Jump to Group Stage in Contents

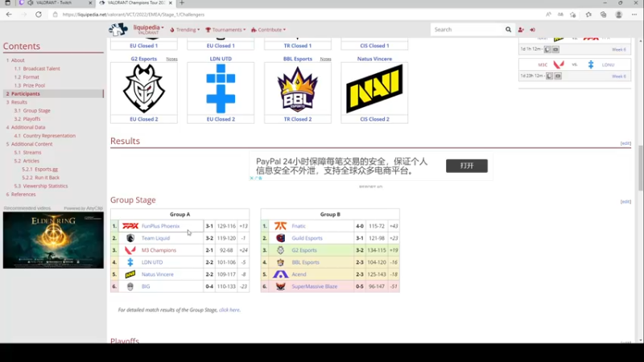(x=36, y=110)
